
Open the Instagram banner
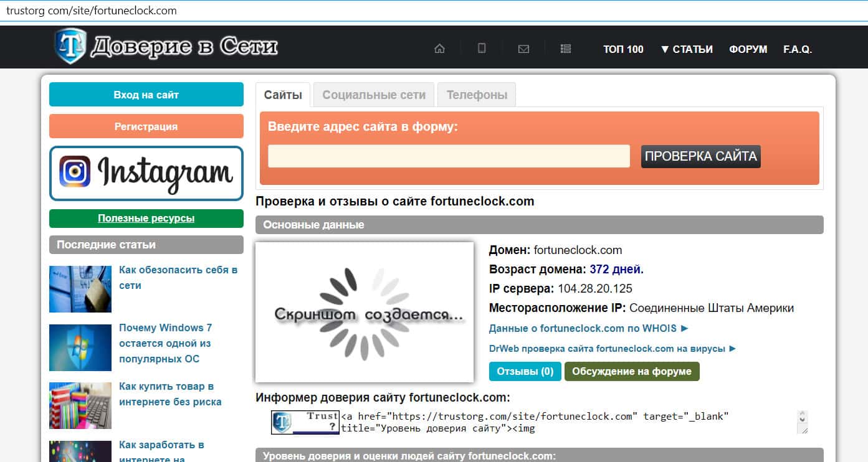point(146,174)
